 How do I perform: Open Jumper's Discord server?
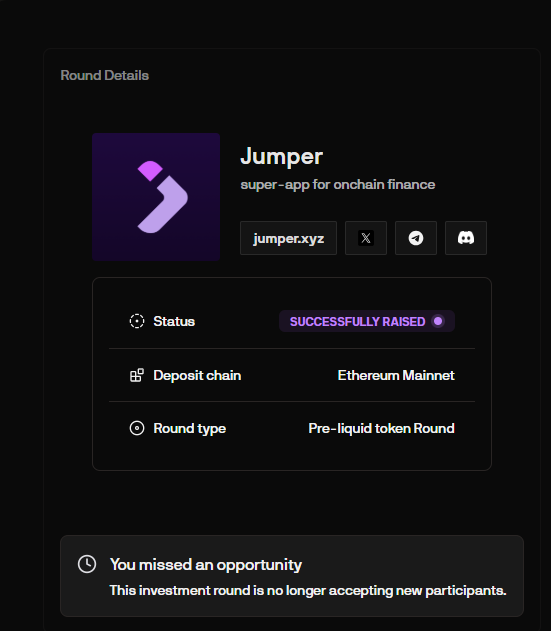(466, 238)
